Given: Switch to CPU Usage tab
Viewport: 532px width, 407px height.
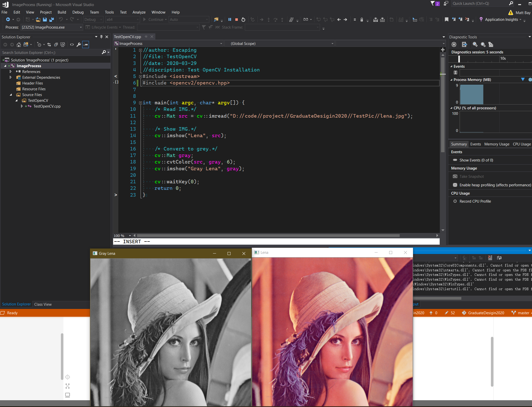Looking at the screenshot, I should coord(521,144).
